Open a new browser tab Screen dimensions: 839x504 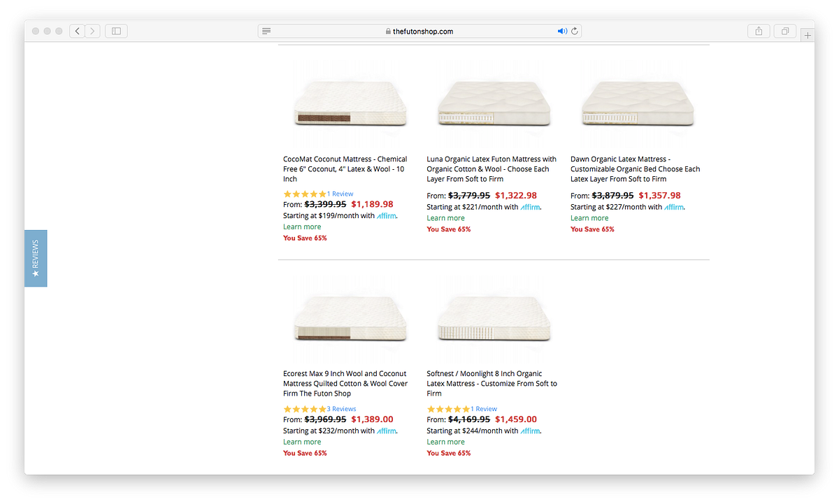(x=808, y=34)
